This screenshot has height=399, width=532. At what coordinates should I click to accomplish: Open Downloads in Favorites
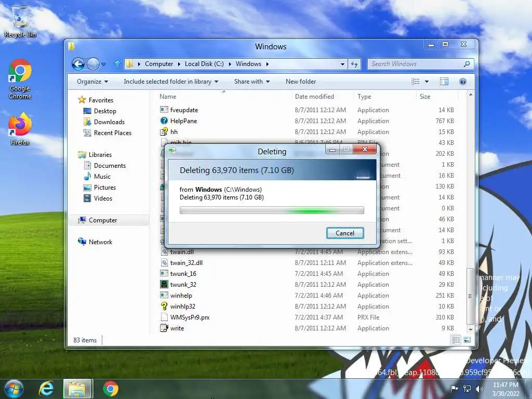tap(104, 122)
